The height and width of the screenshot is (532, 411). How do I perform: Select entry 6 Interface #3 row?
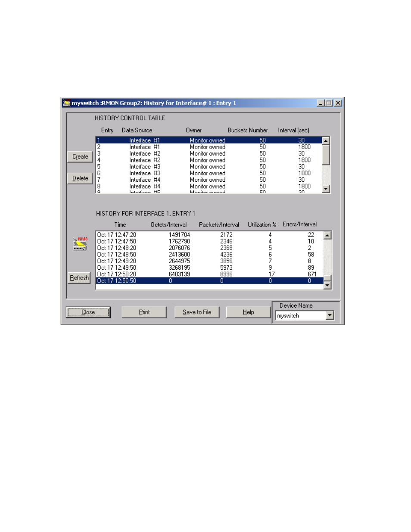209,173
